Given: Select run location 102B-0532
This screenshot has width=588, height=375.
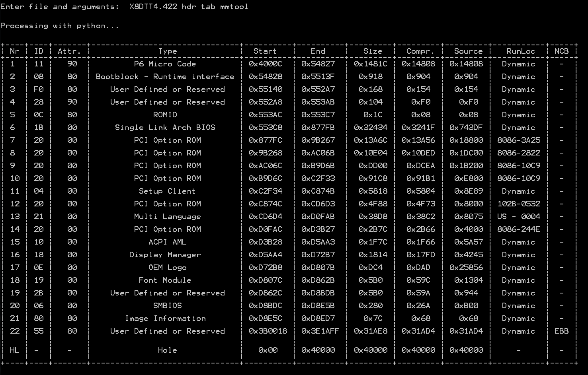Looking at the screenshot, I should pos(518,204).
